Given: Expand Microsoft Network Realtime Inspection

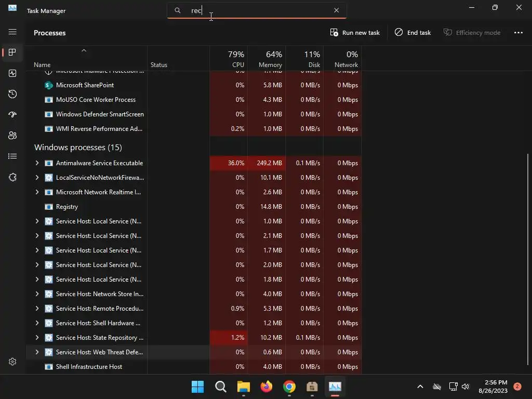Looking at the screenshot, I should point(37,192).
